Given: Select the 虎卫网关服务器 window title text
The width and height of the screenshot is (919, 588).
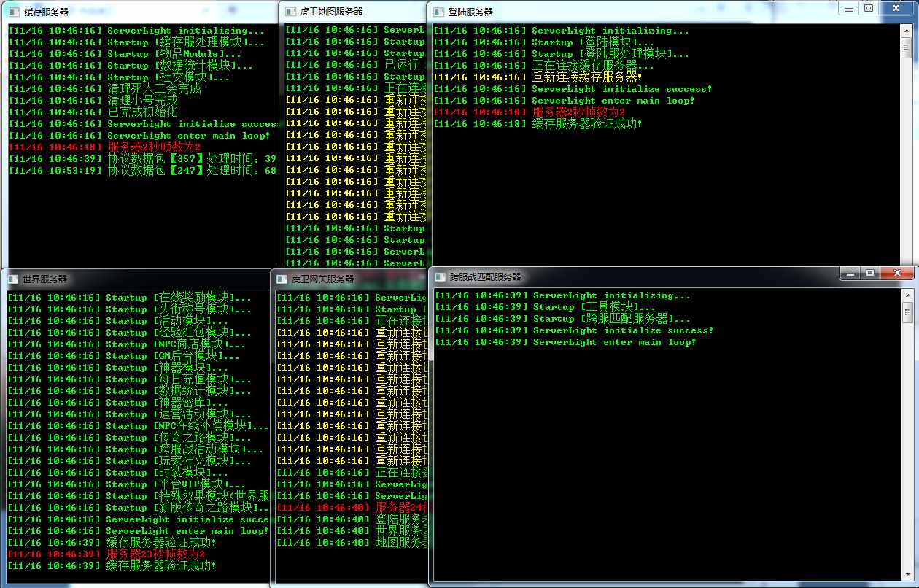Looking at the screenshot, I should (322, 279).
